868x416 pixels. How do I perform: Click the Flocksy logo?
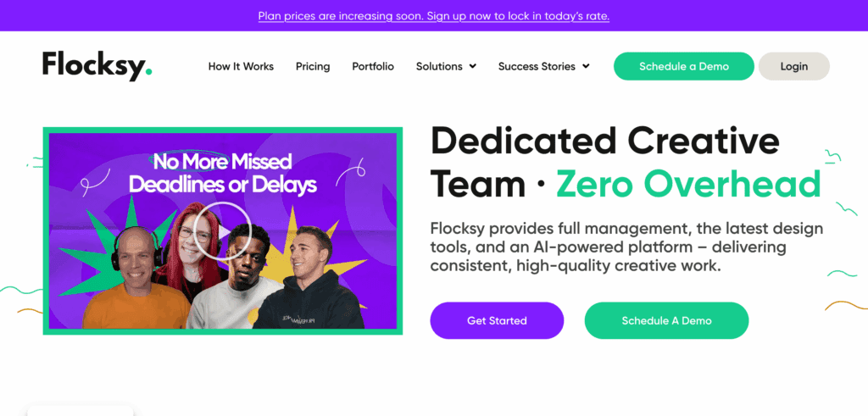[x=97, y=66]
